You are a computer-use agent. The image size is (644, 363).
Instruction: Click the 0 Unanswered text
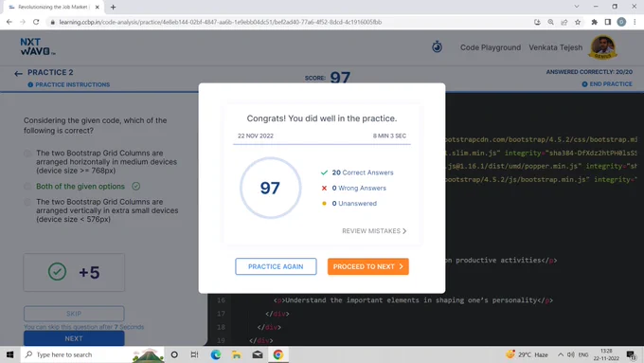click(x=354, y=204)
